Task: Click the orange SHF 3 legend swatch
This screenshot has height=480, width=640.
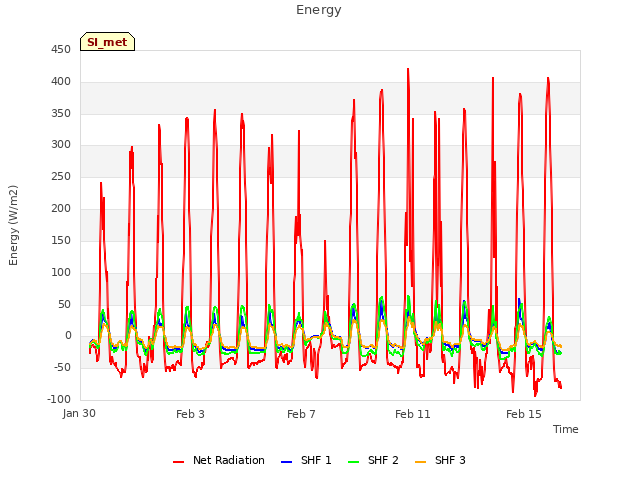Action: click(420, 462)
